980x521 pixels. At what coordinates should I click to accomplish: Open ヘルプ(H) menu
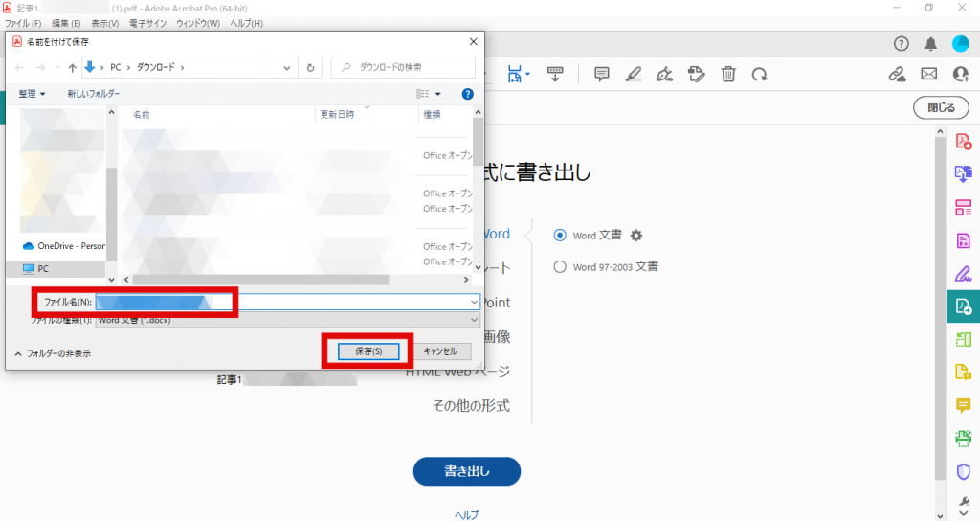click(x=246, y=23)
